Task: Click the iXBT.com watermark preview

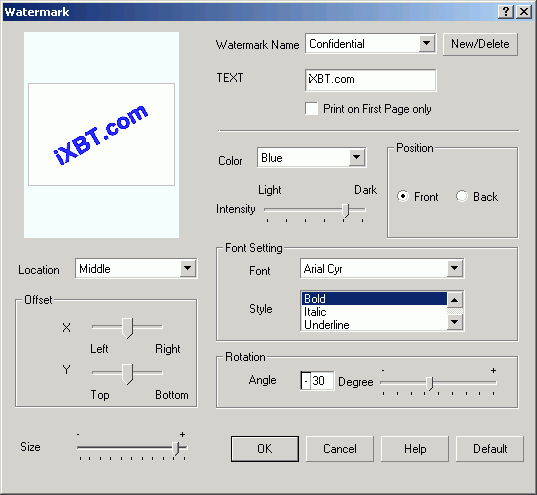Action: [101, 135]
